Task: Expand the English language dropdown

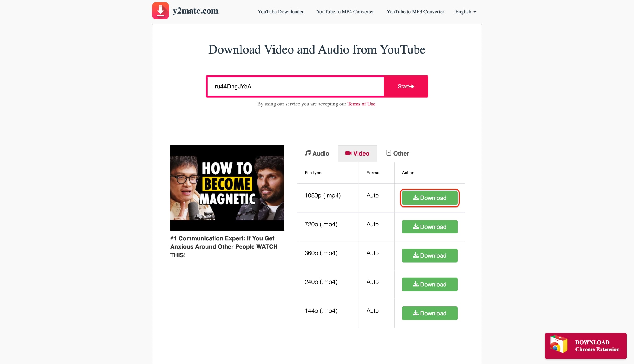Action: click(x=466, y=12)
